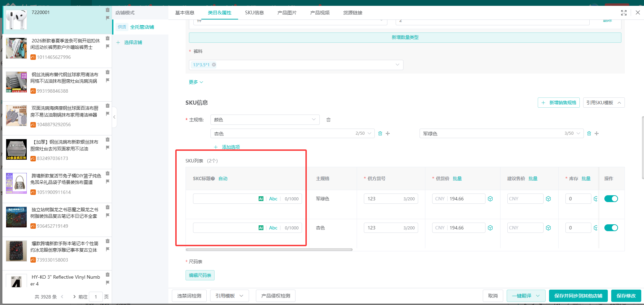Image resolution: width=644 pixels, height=305 pixels.
Task: Click cube icon next to 杏色 建议售价
Action: [548, 228]
